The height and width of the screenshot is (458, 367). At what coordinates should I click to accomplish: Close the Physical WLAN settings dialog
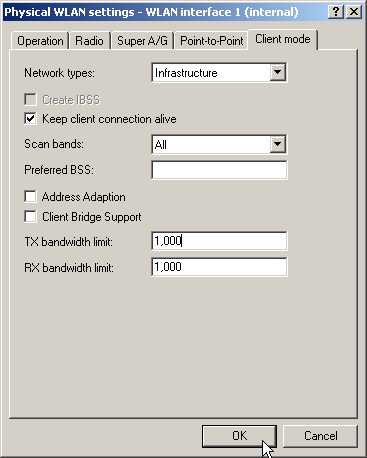point(354,12)
